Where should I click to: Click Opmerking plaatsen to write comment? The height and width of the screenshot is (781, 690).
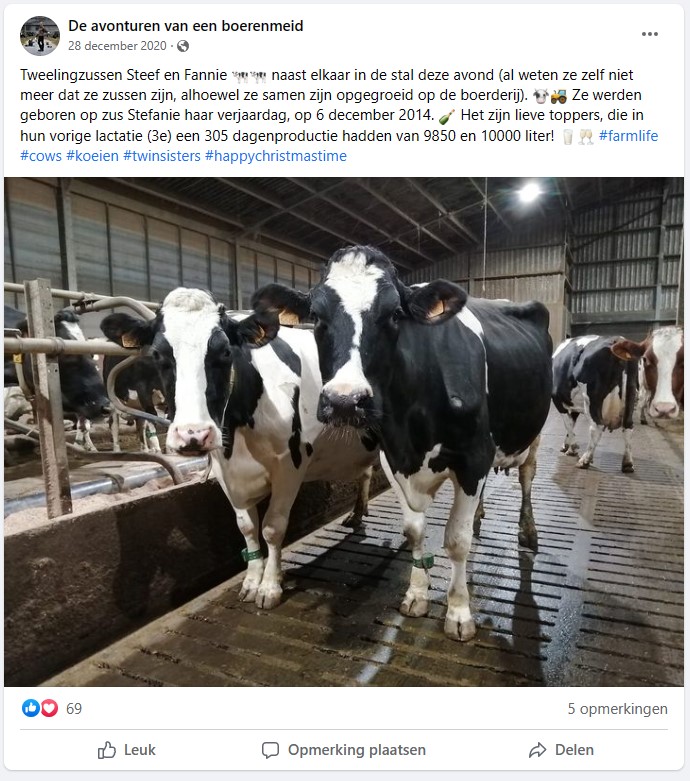click(x=344, y=750)
